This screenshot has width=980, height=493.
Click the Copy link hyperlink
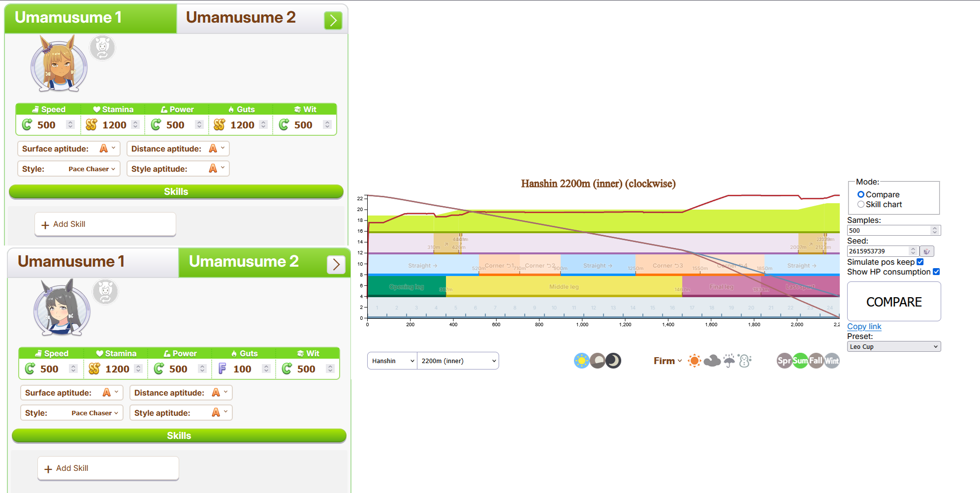point(864,326)
